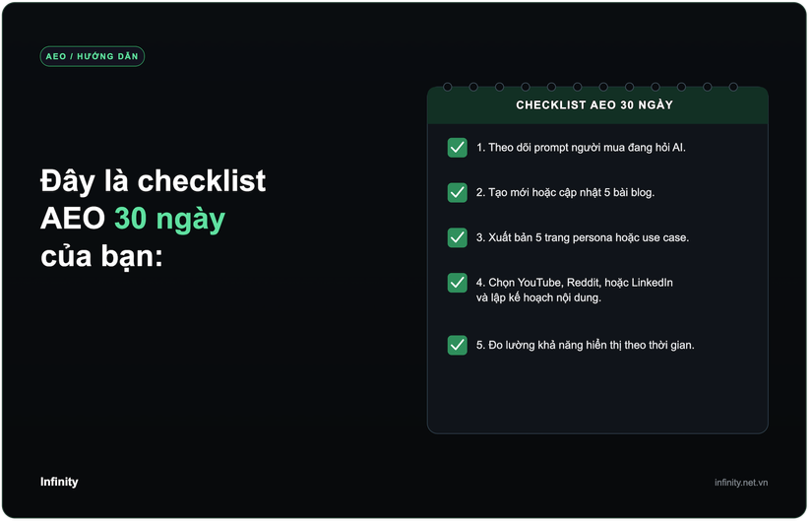
Task: Uncheck the 'Tạo mới hoặc cập nhật 5 bài blog' box
Action: (458, 193)
